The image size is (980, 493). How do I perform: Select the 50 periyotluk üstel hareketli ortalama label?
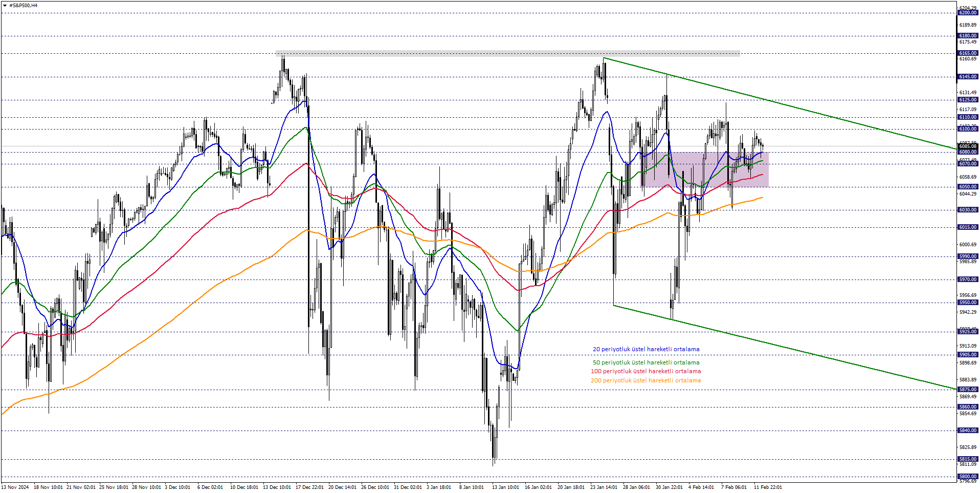click(x=646, y=362)
